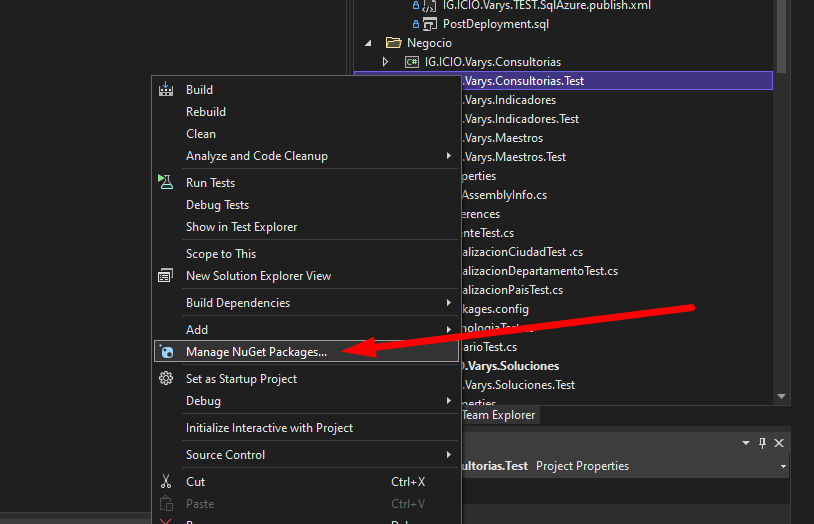Click Solution Explorer scrollbar down arrow
Image resolution: width=814 pixels, height=524 pixels.
coord(781,397)
